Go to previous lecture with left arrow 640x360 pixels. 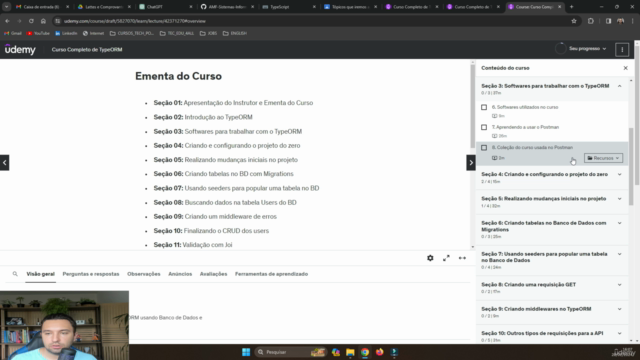pyautogui.click(x=4, y=162)
